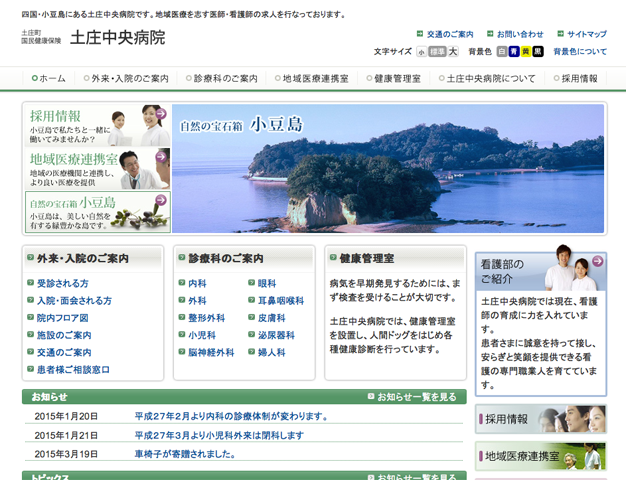Open the 患者様ご相談窓口 link
Viewport: 626px width, 480px height.
(73, 370)
